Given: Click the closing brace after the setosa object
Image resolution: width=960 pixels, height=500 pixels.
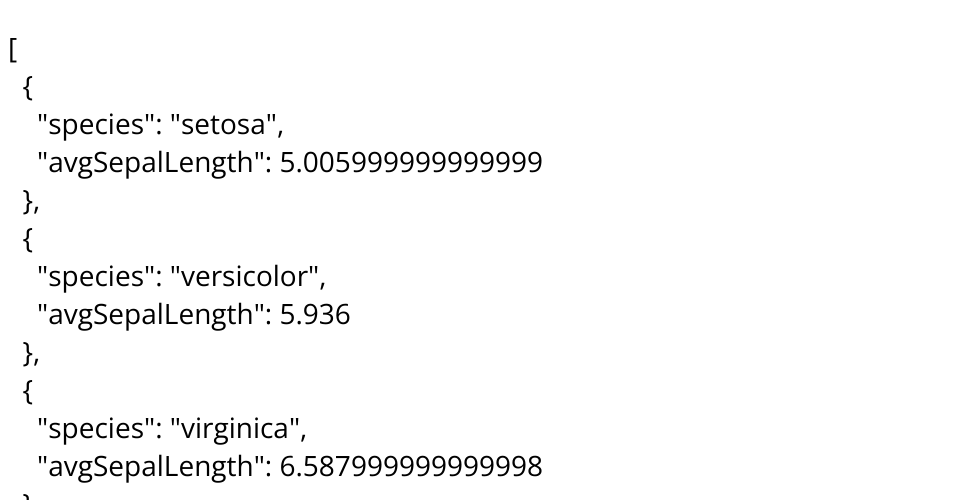Looking at the screenshot, I should click(x=28, y=201).
